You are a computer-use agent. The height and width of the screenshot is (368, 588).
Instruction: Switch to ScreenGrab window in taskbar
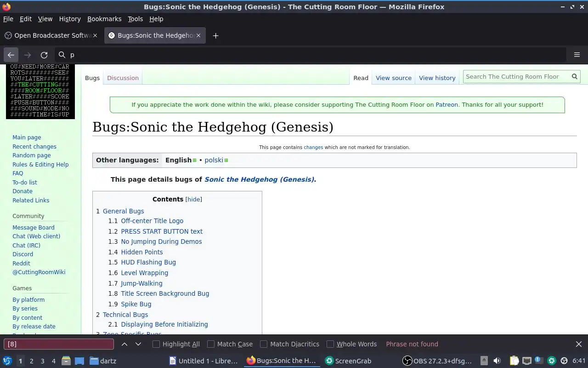tap(348, 361)
